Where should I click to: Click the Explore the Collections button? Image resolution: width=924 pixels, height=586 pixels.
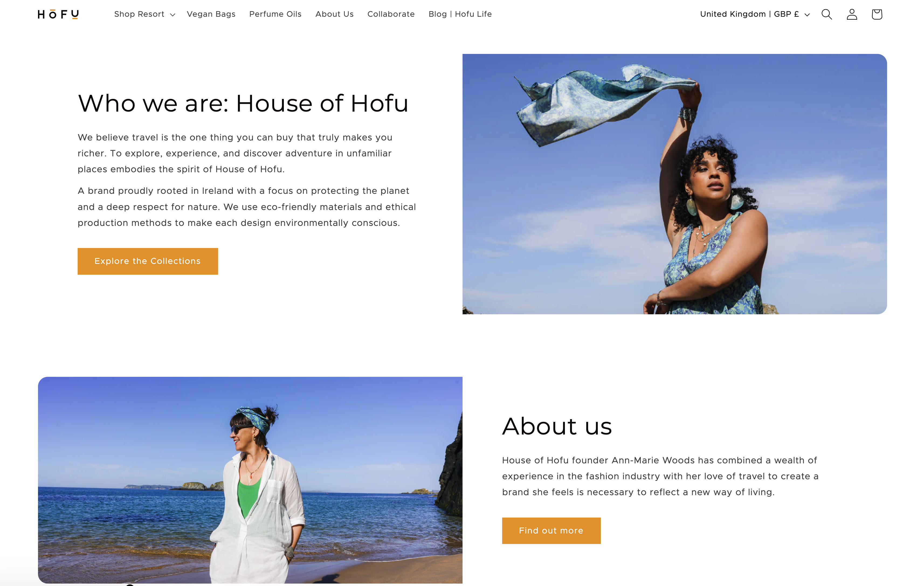pos(148,261)
